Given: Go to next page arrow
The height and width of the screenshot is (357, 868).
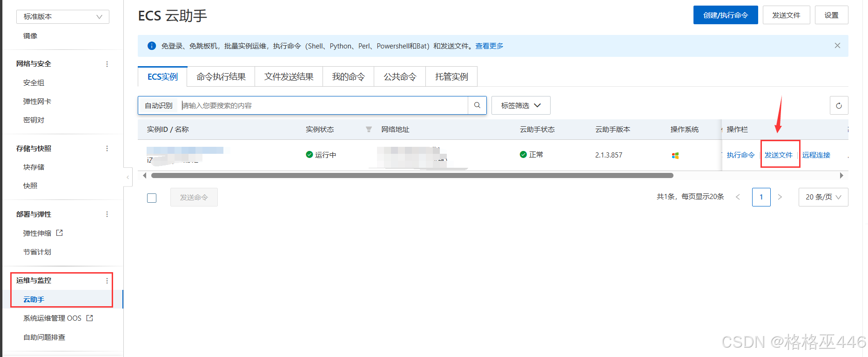Looking at the screenshot, I should [x=780, y=197].
